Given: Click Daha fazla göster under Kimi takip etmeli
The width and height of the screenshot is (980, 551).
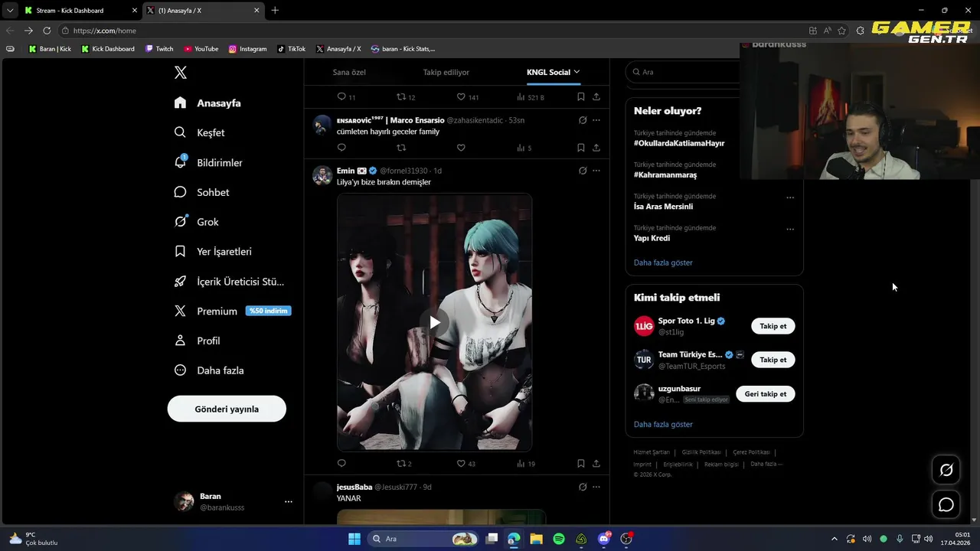Looking at the screenshot, I should pyautogui.click(x=663, y=424).
